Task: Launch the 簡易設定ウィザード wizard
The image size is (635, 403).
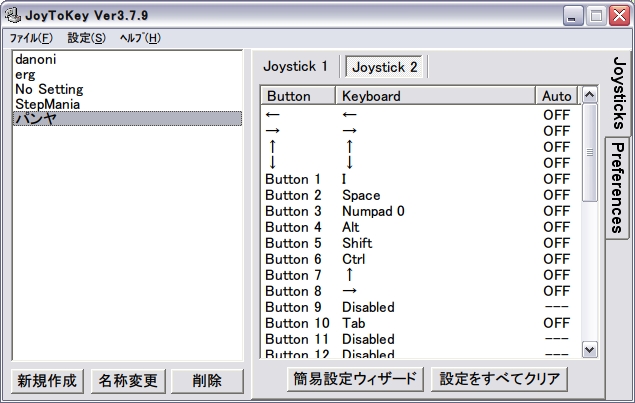Action: 341,379
